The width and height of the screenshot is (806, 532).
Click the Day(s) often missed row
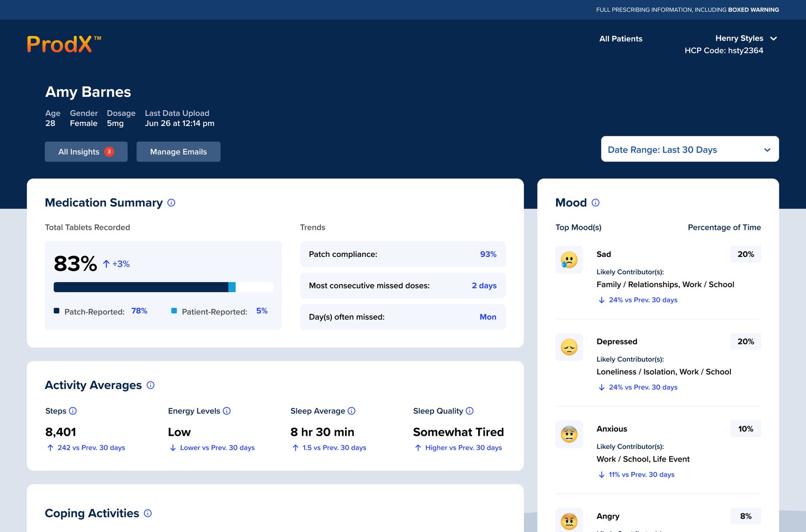pyautogui.click(x=403, y=317)
